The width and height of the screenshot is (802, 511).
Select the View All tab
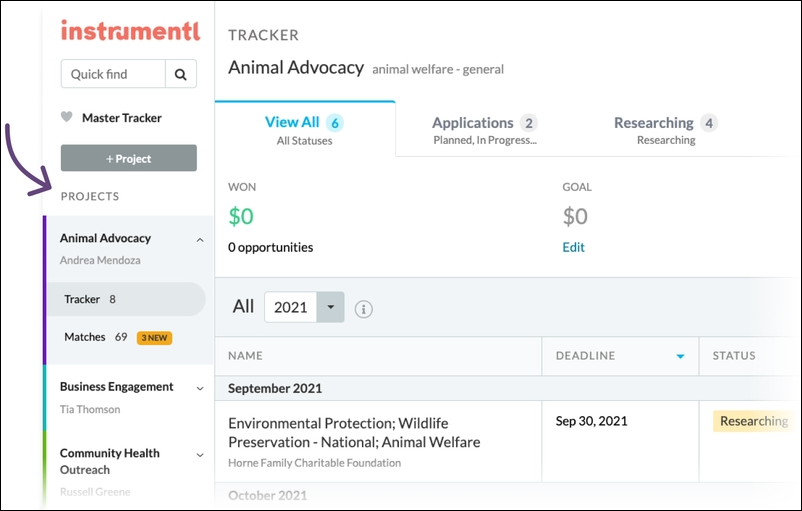pyautogui.click(x=304, y=130)
